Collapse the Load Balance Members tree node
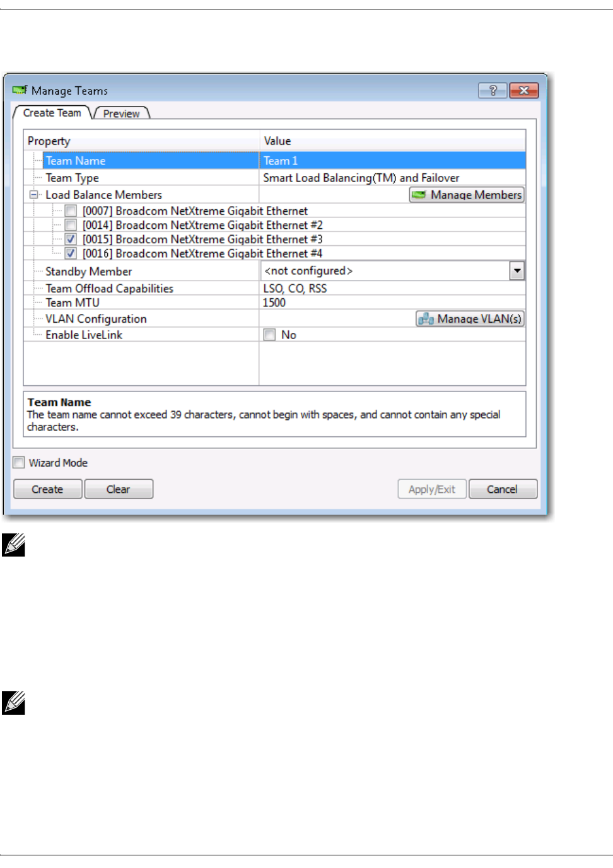This screenshot has width=613, height=868. click(x=34, y=195)
